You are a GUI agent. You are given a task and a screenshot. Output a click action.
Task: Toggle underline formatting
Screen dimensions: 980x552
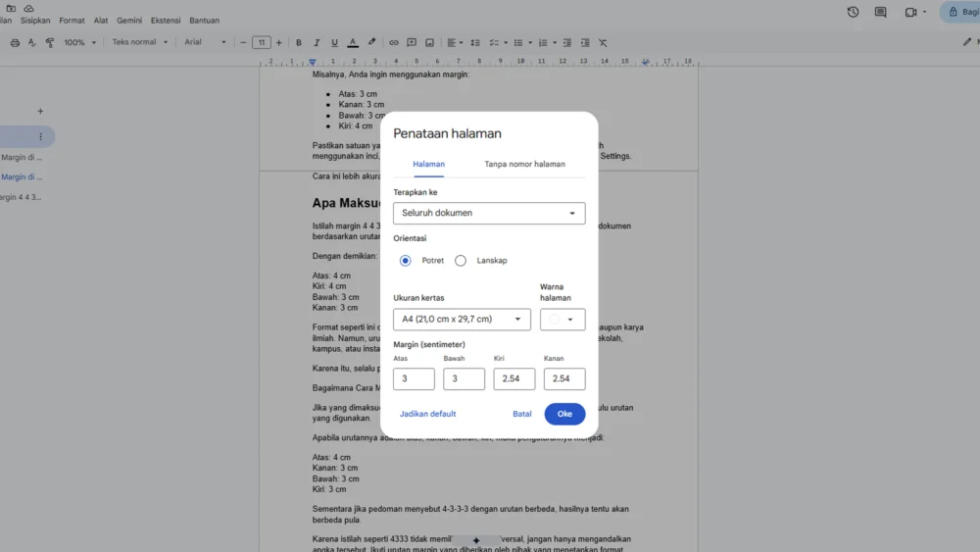point(334,42)
